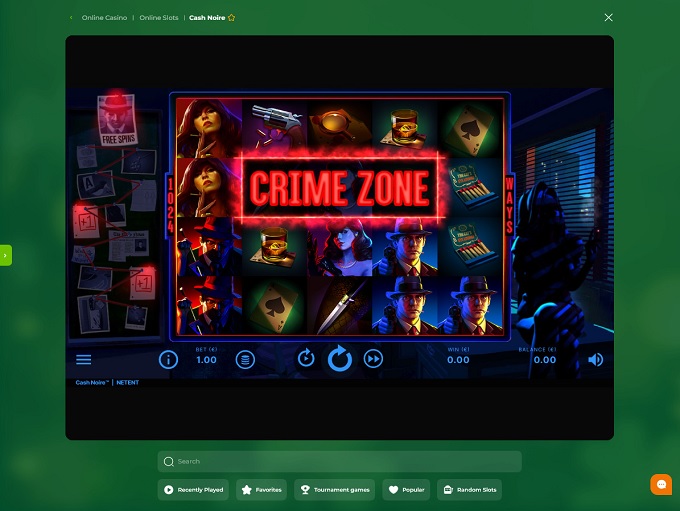680x511 pixels.
Task: Enable quick spin fast-forward button
Action: (x=373, y=359)
